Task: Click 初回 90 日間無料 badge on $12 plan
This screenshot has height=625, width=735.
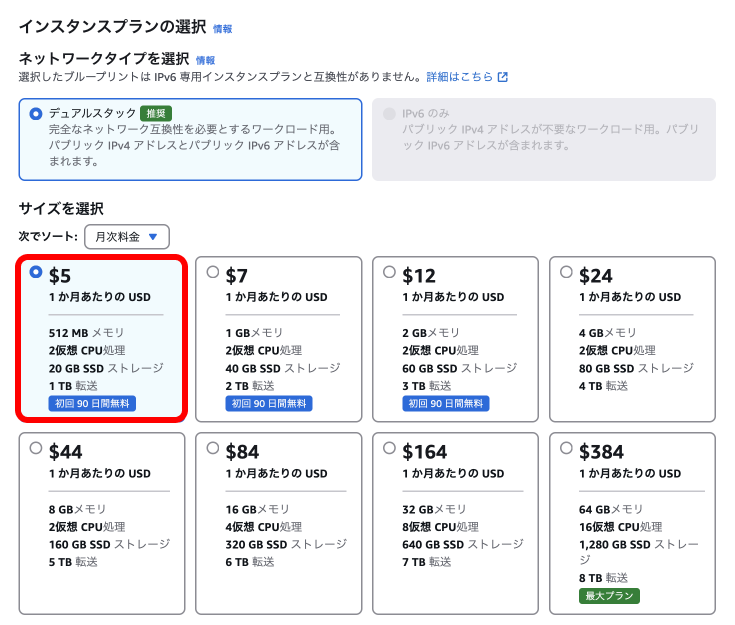Action: tap(446, 404)
